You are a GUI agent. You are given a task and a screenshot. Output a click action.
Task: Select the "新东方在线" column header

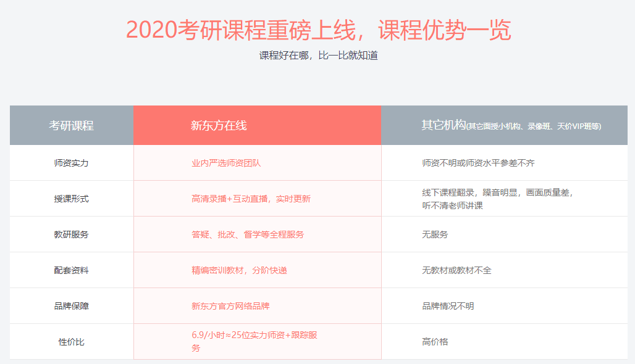[257, 125]
